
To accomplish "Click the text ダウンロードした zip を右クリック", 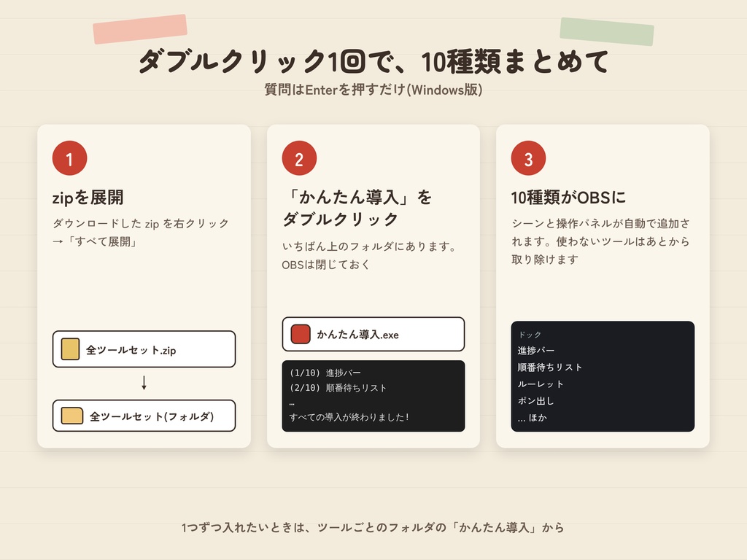I will click(141, 223).
